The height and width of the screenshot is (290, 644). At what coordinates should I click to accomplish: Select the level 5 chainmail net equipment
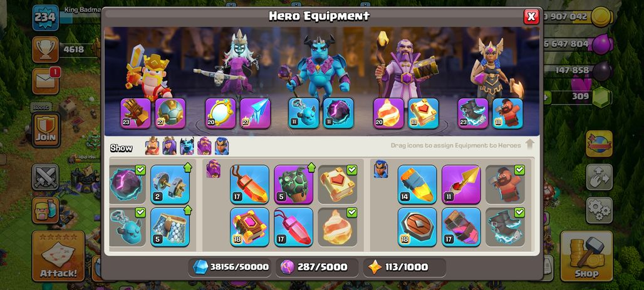(x=170, y=227)
